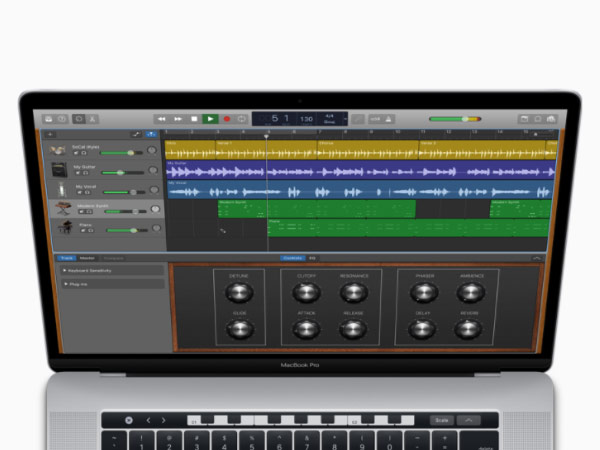Click the My Vocal microphone icon
This screenshot has height=450, width=600.
pyautogui.click(x=61, y=189)
